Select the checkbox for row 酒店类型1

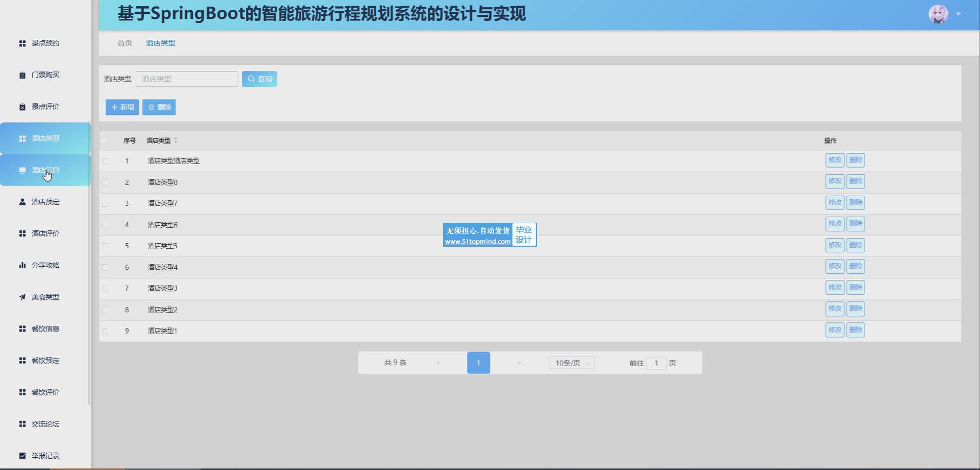(x=105, y=331)
